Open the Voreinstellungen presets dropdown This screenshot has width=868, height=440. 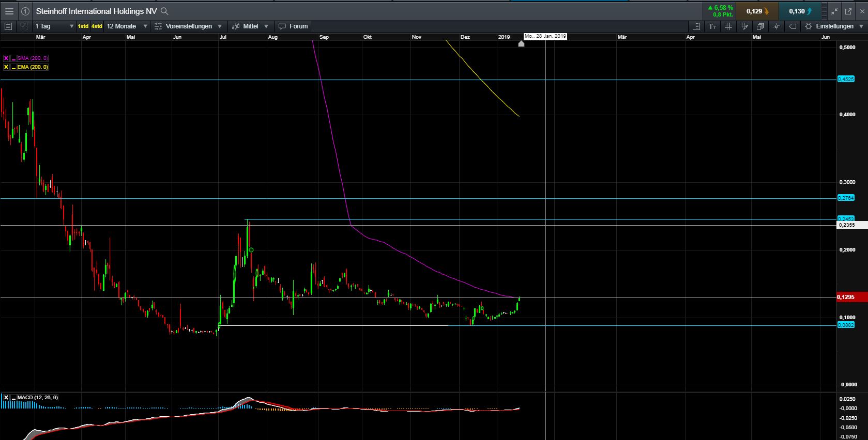(189, 26)
